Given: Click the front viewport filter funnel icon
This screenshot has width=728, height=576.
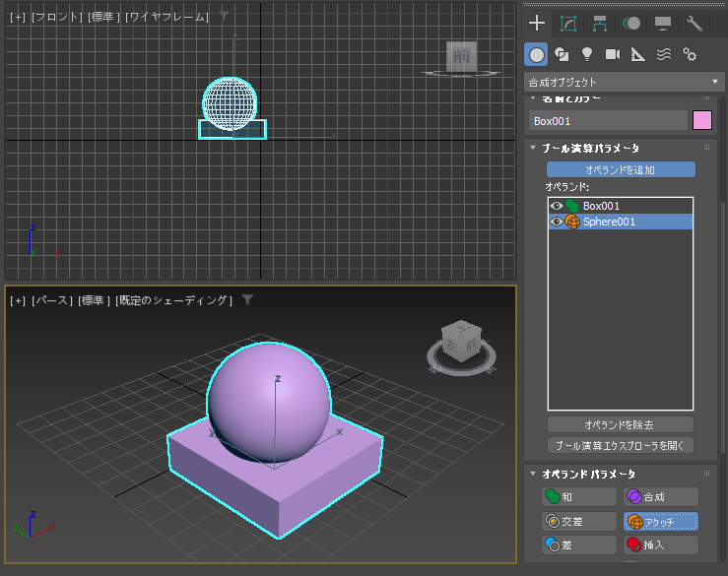Looking at the screenshot, I should pos(224,16).
